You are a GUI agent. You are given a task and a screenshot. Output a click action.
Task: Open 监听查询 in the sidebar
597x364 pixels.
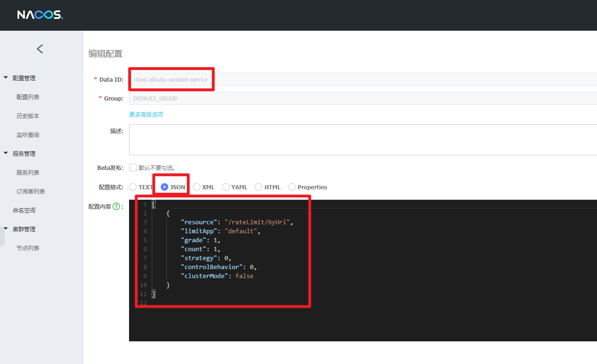[x=28, y=135]
